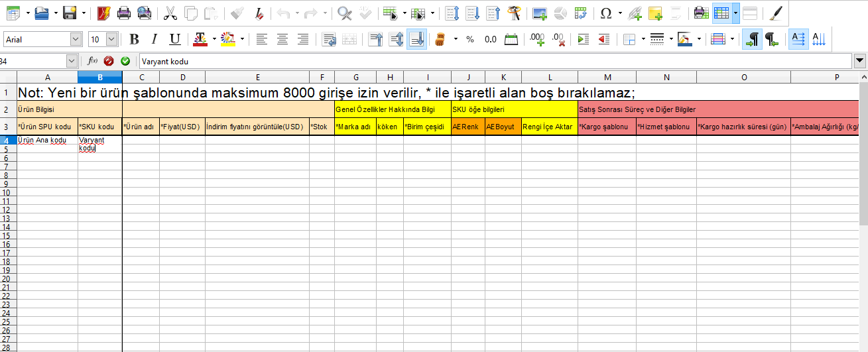Click the red Cancel formula button
Screen dimensions: 868x352
pyautogui.click(x=109, y=61)
